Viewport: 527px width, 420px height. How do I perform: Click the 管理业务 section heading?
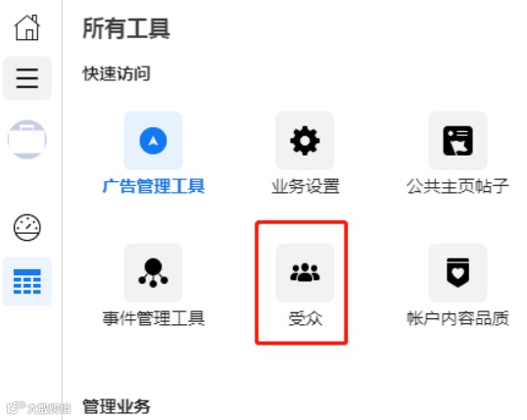coord(117,406)
